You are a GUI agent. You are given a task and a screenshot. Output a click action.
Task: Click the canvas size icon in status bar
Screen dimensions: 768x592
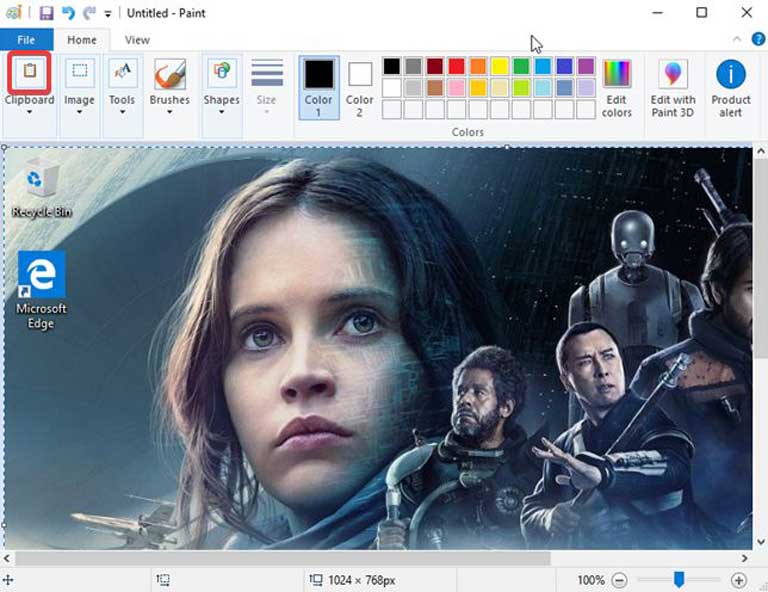click(316, 580)
